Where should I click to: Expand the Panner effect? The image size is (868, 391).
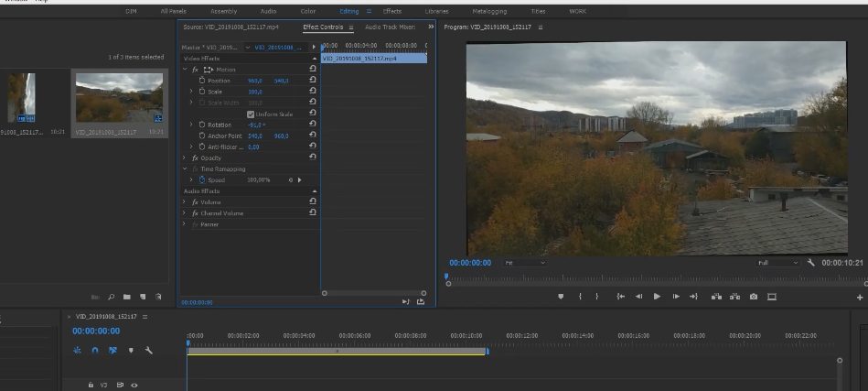click(185, 224)
